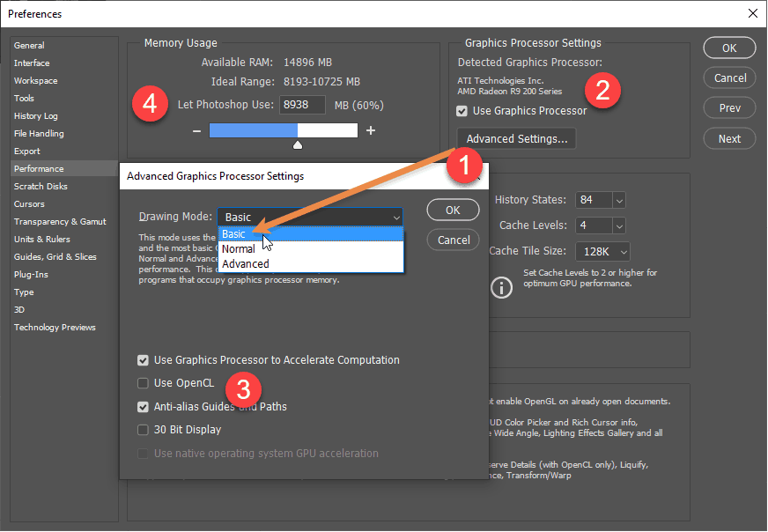Disable Use Graphics Processor to Accelerate Computation
This screenshot has height=532, width=768.
click(x=143, y=360)
